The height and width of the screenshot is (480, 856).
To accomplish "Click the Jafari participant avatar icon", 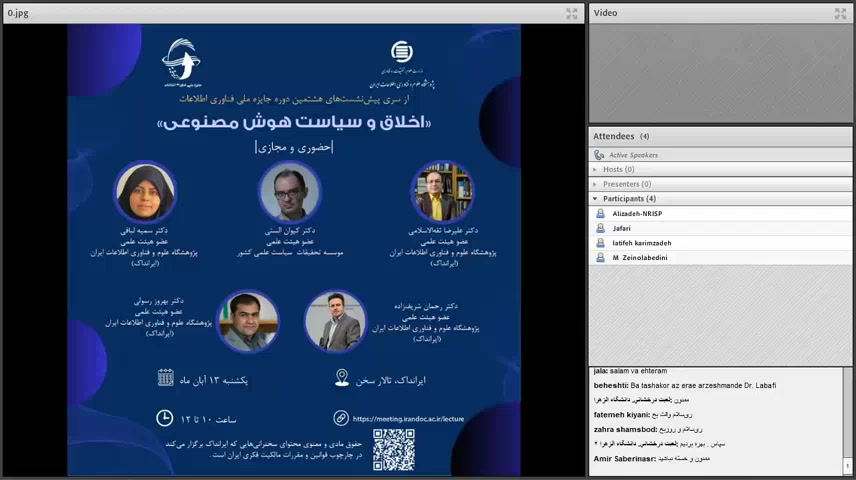I will [601, 228].
